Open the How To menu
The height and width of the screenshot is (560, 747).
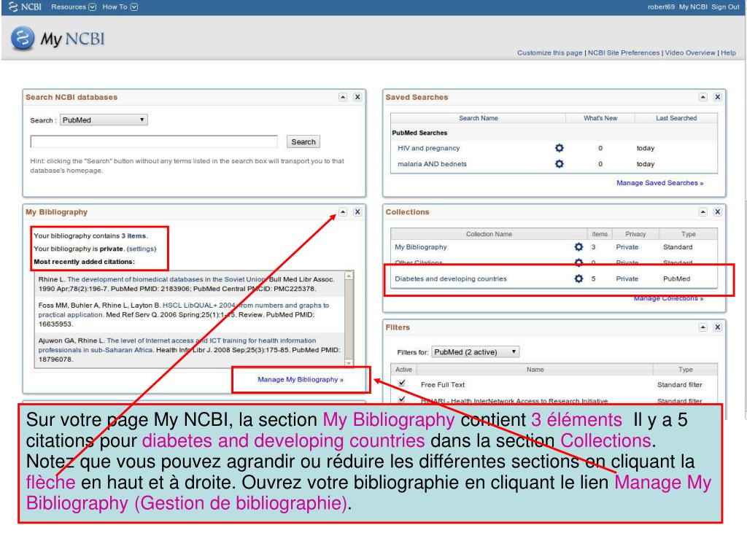120,7
